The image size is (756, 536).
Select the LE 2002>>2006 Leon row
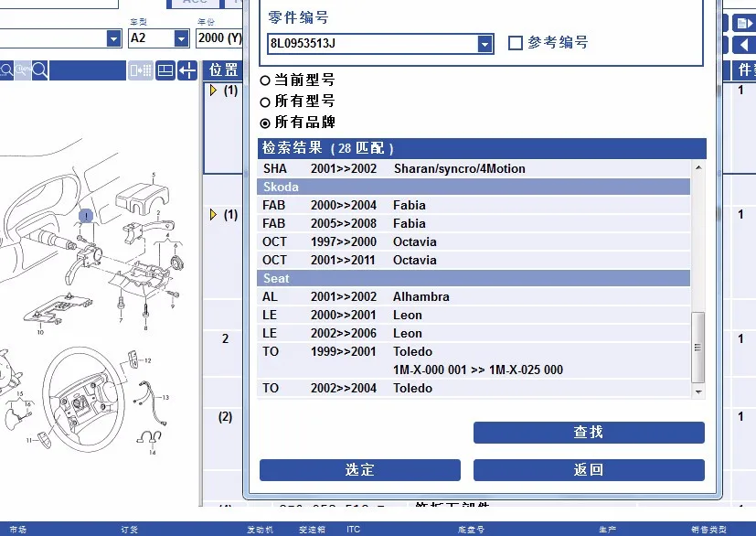tap(474, 333)
